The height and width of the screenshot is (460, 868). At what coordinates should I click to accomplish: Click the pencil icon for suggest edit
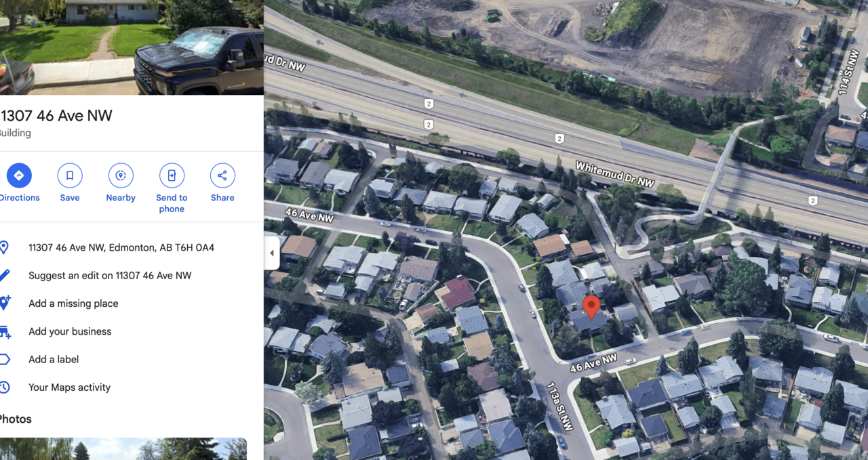pyautogui.click(x=4, y=275)
